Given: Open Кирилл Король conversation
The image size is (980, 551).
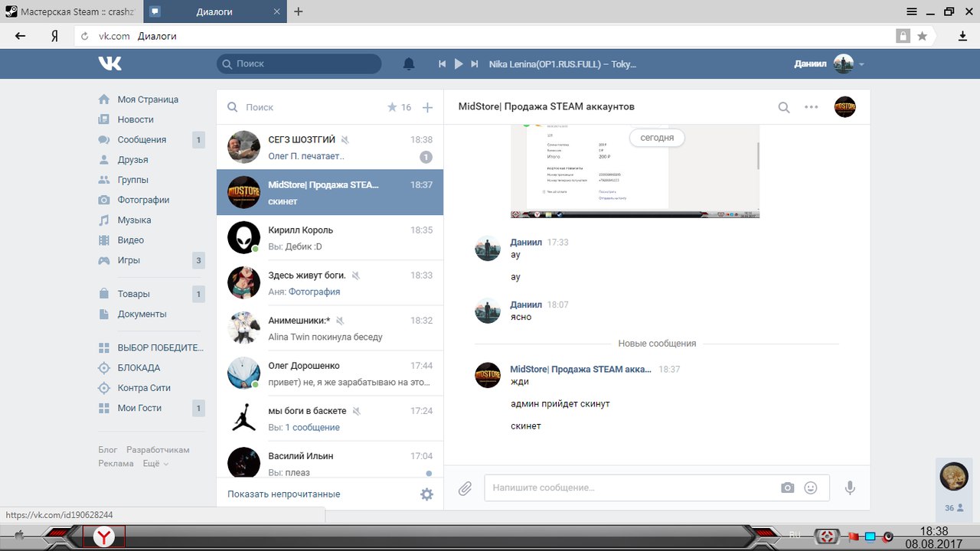Looking at the screenshot, I should [330, 238].
